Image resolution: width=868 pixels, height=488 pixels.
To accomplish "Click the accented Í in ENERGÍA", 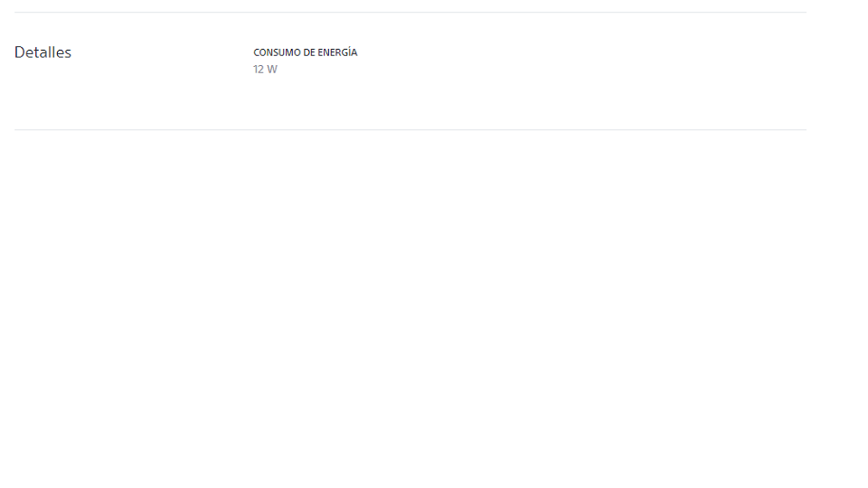I will (348, 52).
